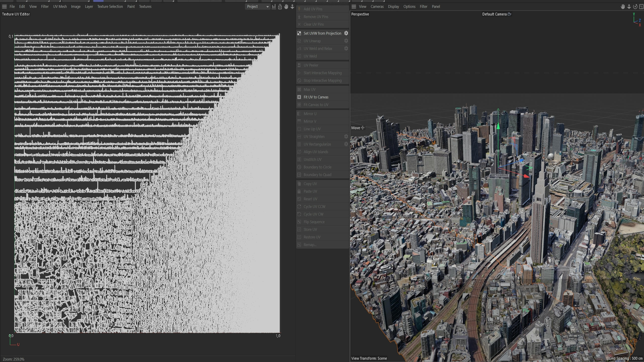The height and width of the screenshot is (362, 644).
Task: Open the Cameras menu in viewport
Action: pos(377,7)
